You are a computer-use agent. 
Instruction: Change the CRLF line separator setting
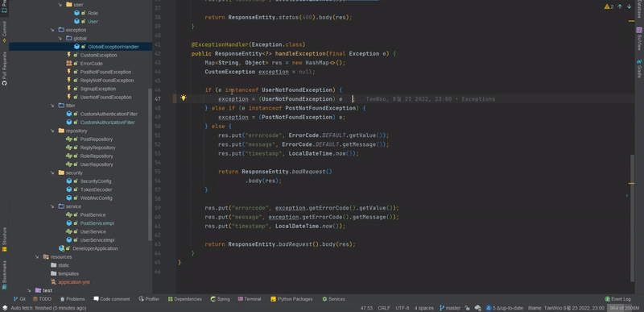[384, 308]
